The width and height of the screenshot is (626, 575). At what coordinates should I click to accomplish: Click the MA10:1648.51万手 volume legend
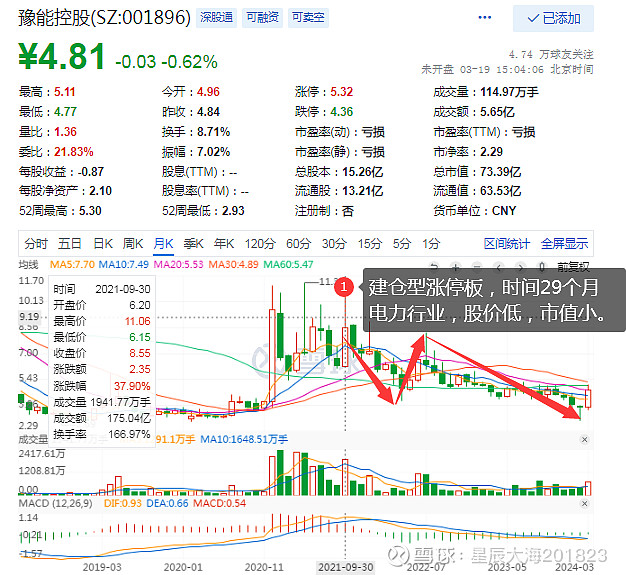pyautogui.click(x=244, y=439)
